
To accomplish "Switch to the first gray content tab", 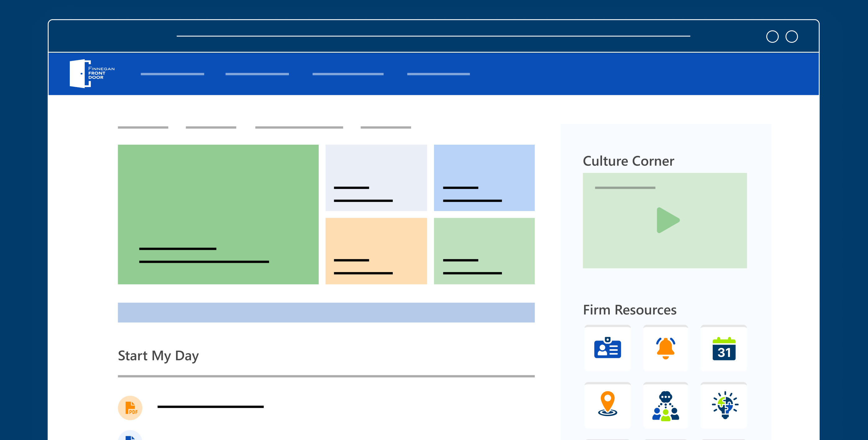I will [x=143, y=127].
